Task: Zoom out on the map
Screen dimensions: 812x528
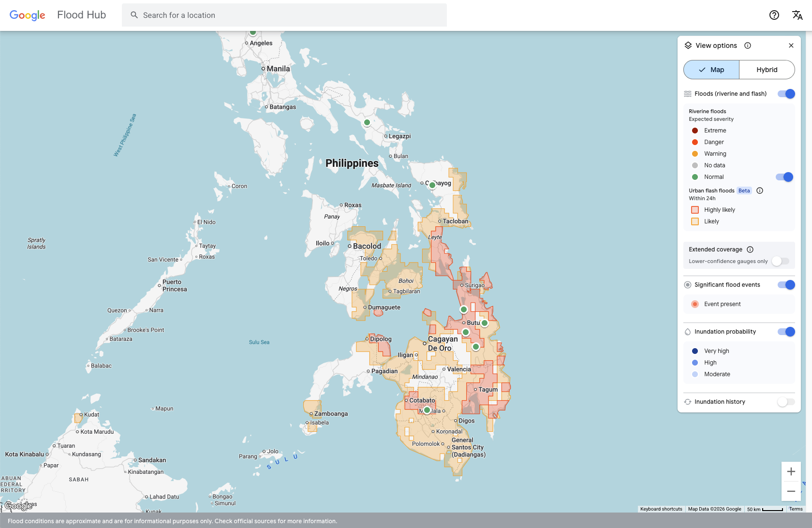Action: tap(791, 491)
